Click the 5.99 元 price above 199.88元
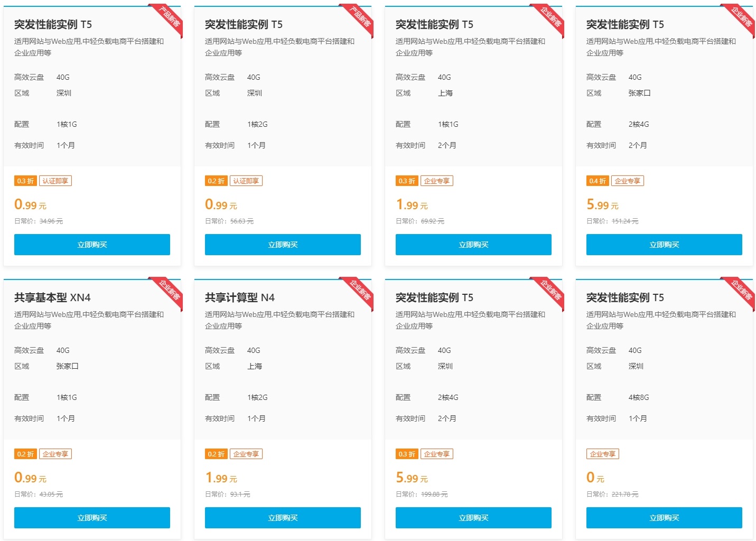Screen dimensions: 756x541 click(412, 478)
